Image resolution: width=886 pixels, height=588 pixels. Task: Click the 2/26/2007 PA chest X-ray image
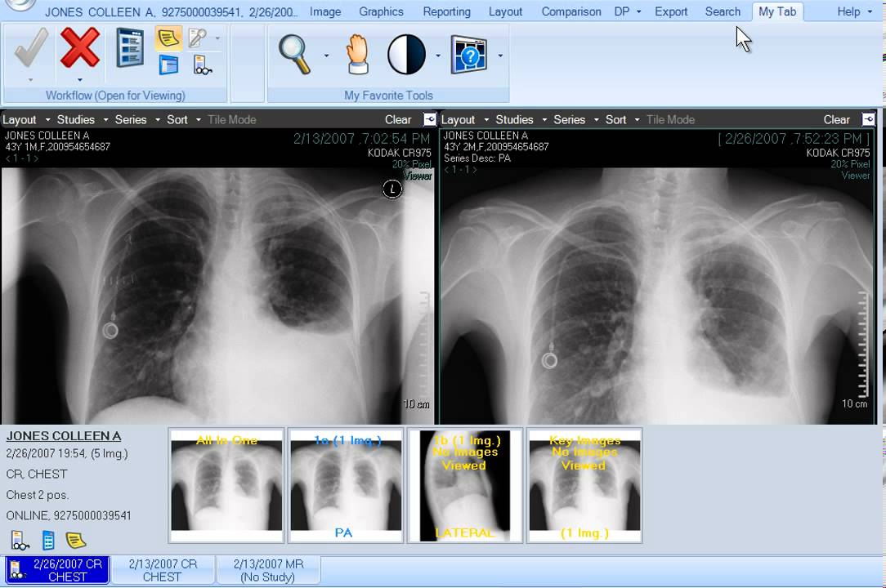point(658,296)
